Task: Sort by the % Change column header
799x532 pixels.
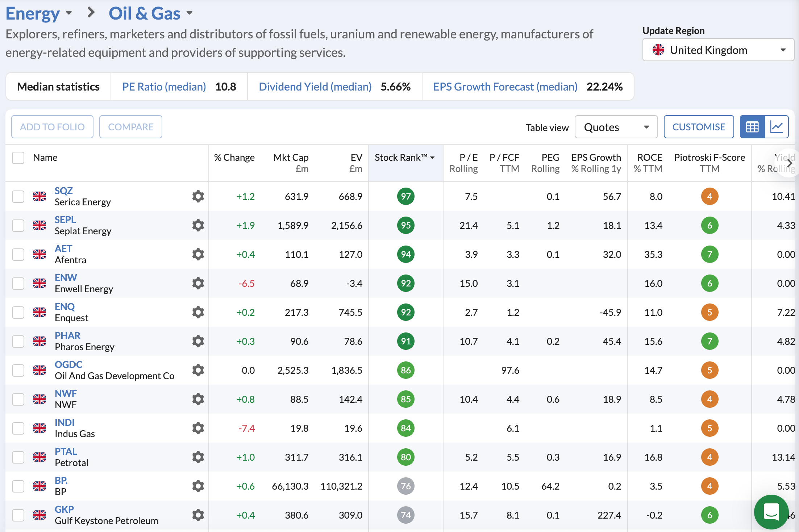Action: pos(234,158)
